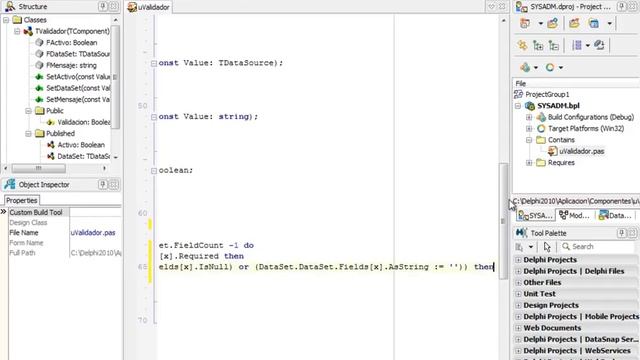Collapse the Public folder in Structure

pyautogui.click(x=28, y=111)
